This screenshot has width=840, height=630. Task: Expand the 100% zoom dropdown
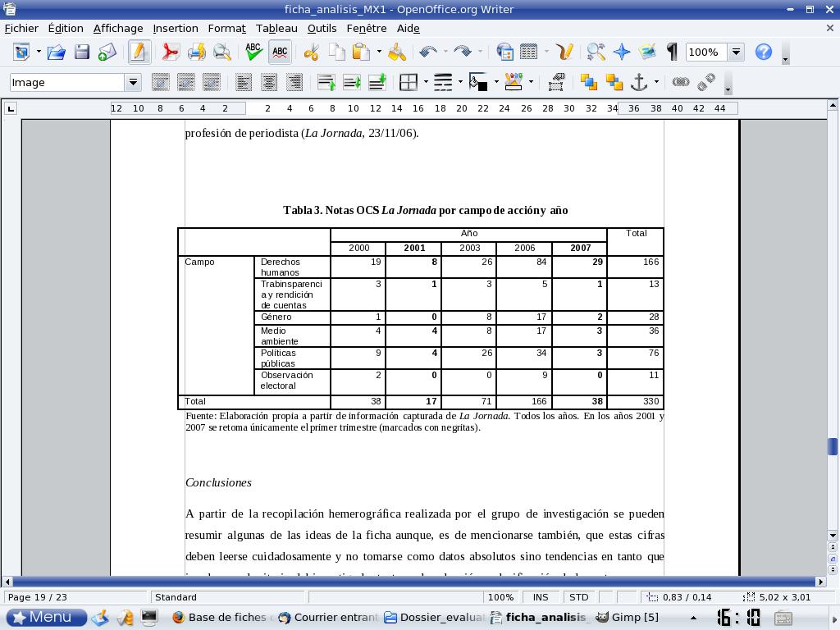736,52
